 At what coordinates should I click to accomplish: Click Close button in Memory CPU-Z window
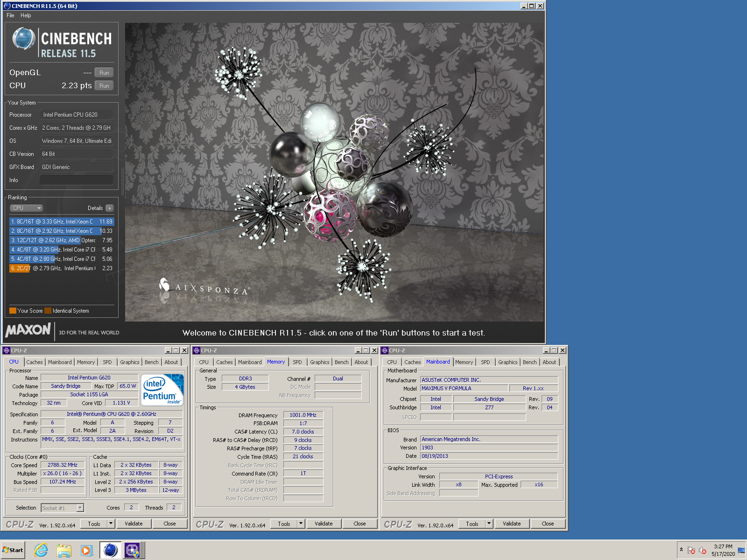pyautogui.click(x=359, y=524)
